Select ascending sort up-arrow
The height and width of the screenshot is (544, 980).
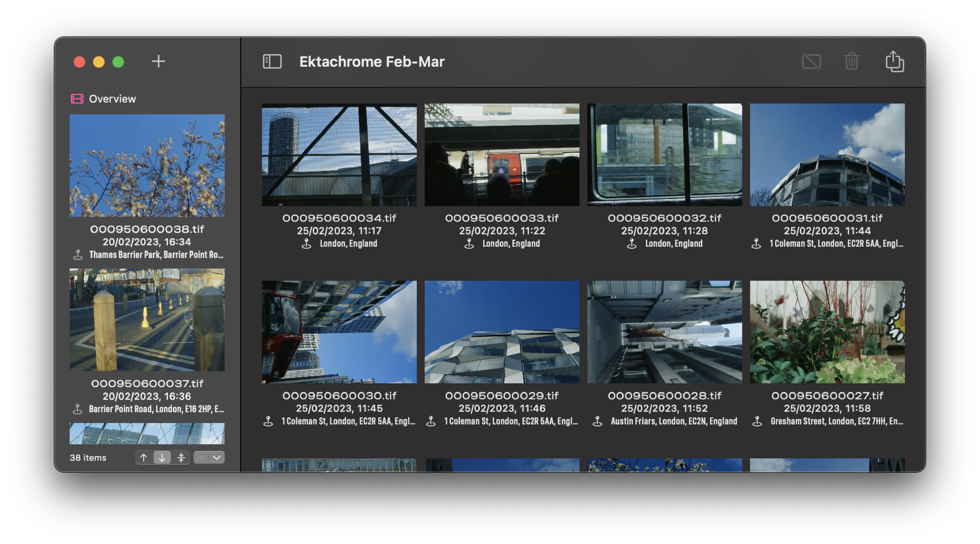[143, 457]
